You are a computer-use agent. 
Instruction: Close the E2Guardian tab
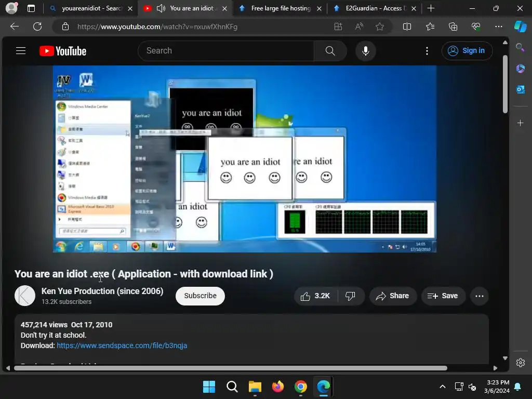(x=414, y=8)
